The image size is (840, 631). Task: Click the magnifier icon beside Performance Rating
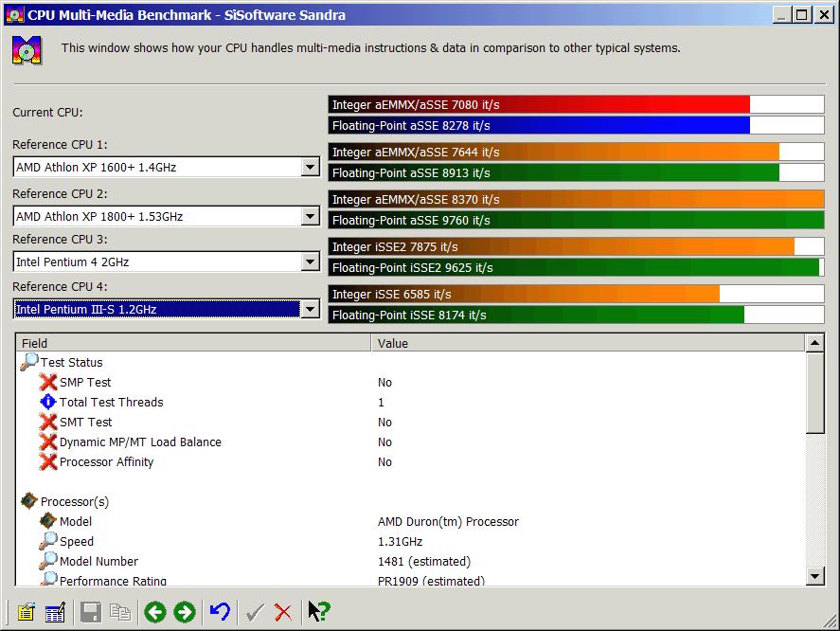pyautogui.click(x=48, y=579)
